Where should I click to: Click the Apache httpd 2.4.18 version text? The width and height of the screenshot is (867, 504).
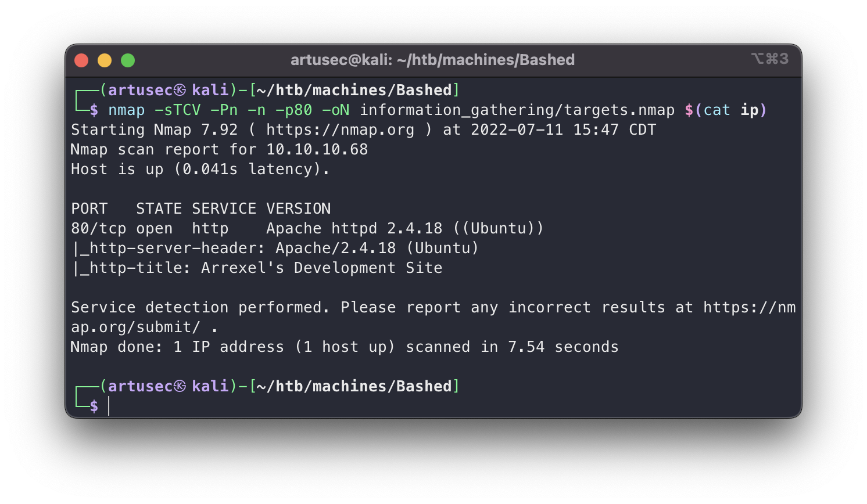point(354,229)
